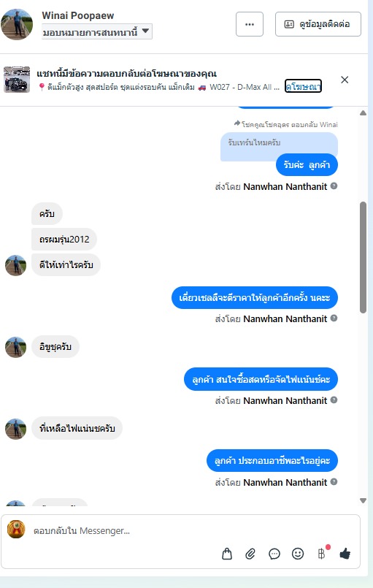Click the ad thumbnail with truck photo

(17, 80)
